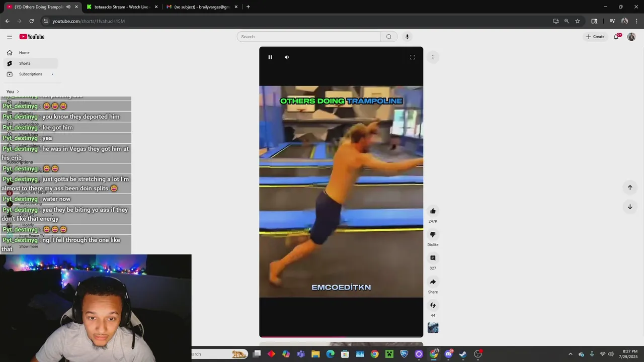
Task: Show hidden system tray icons
Action: pyautogui.click(x=570, y=354)
